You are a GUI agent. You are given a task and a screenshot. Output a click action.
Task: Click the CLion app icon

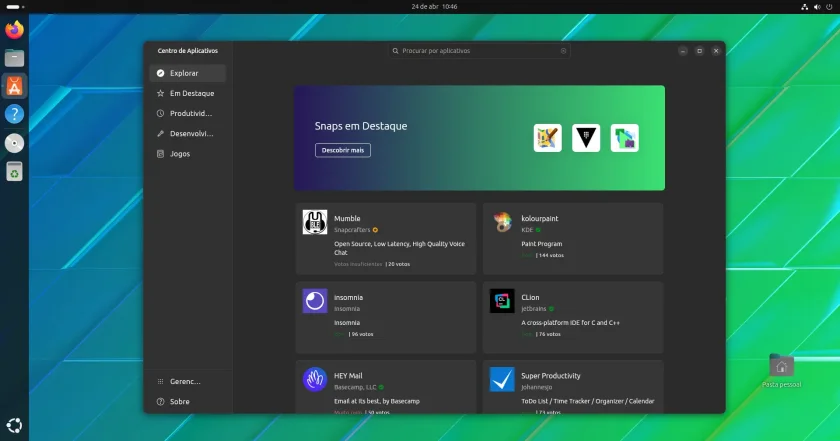click(x=502, y=301)
